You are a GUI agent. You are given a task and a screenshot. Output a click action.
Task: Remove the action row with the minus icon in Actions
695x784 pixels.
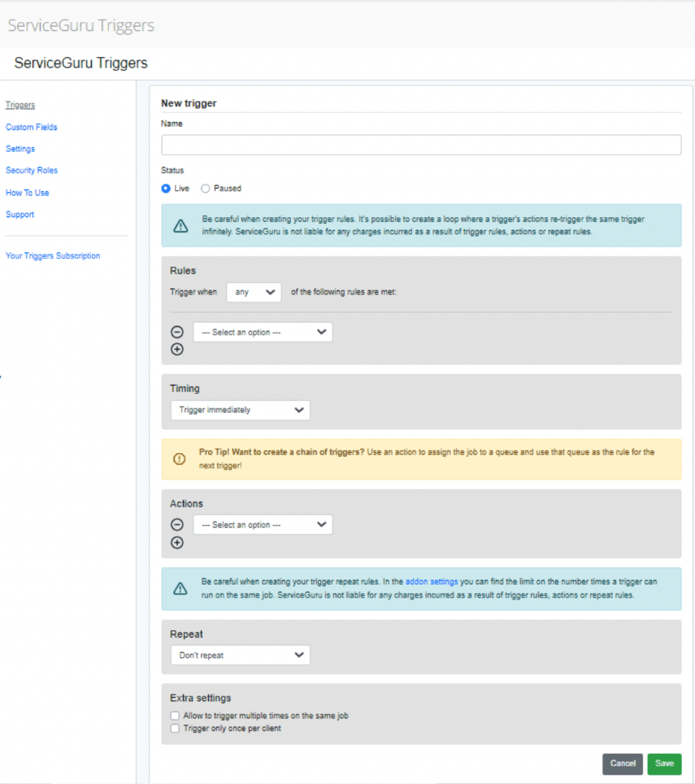(x=177, y=525)
